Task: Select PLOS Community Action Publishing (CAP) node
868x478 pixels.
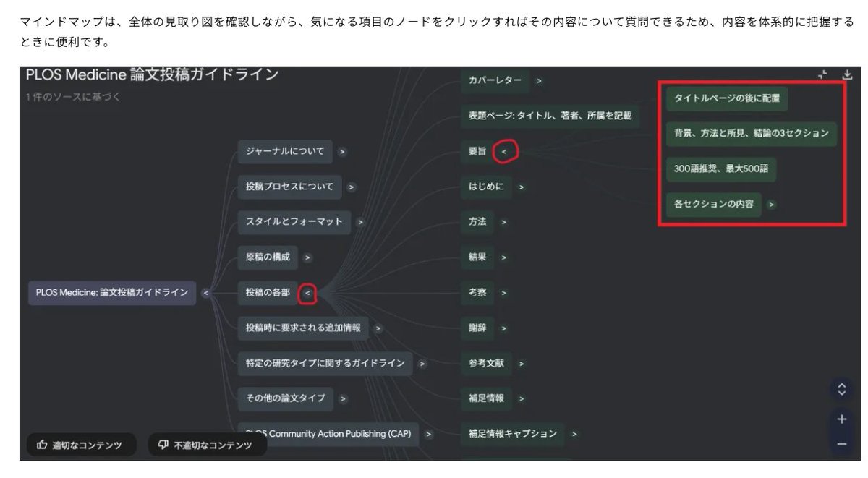Action: tap(328, 434)
